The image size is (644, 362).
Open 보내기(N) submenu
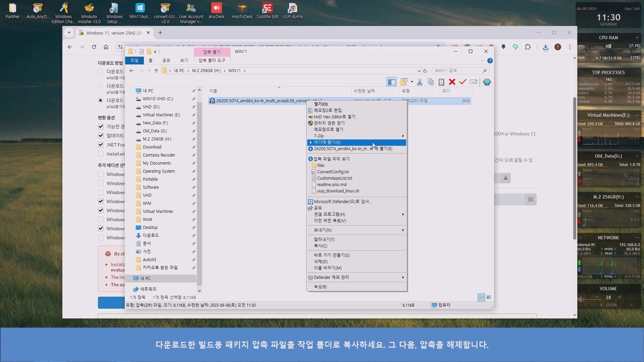pos(357,230)
